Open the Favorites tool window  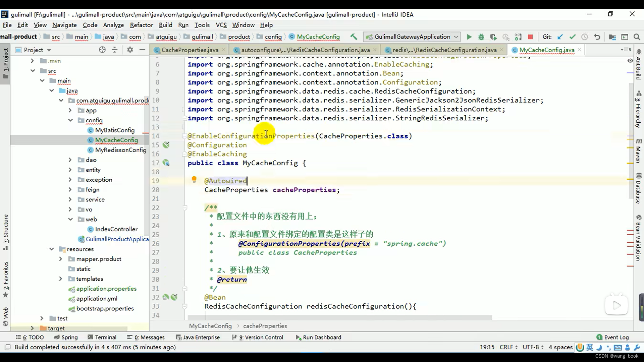tap(5, 280)
